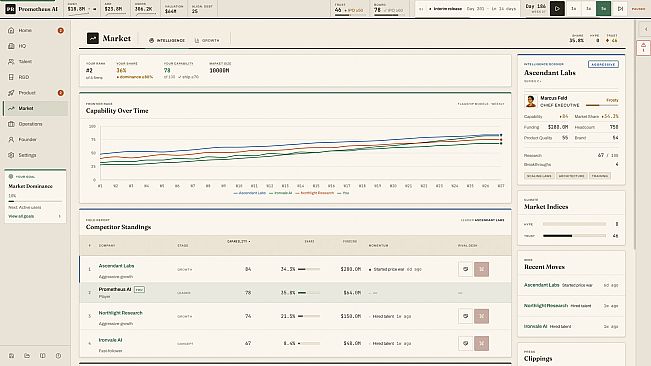651x366 pixels.
Task: Open the R&D section
Action: 35,77
